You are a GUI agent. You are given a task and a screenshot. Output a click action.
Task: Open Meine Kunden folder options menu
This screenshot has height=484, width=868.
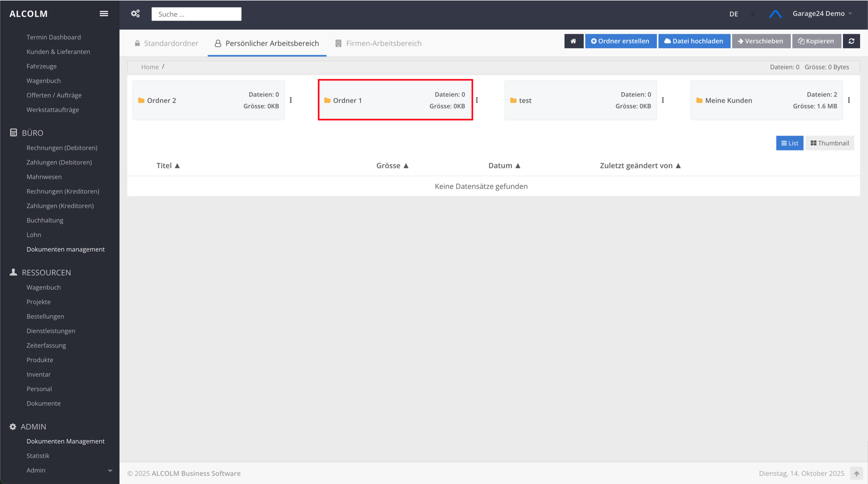pyautogui.click(x=849, y=100)
